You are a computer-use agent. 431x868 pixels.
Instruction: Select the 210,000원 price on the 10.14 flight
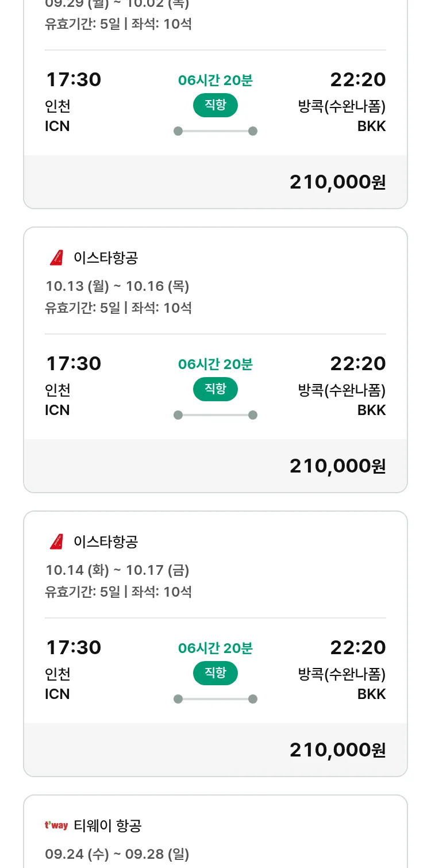tap(337, 750)
